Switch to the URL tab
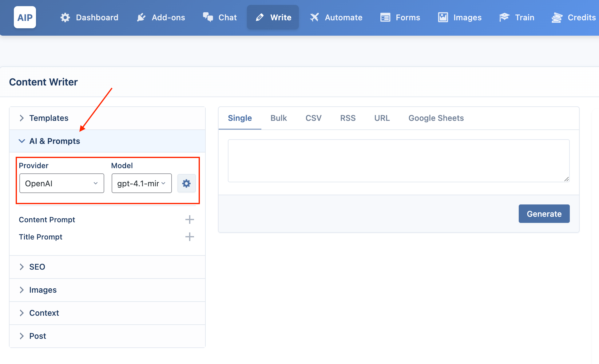 click(x=382, y=118)
